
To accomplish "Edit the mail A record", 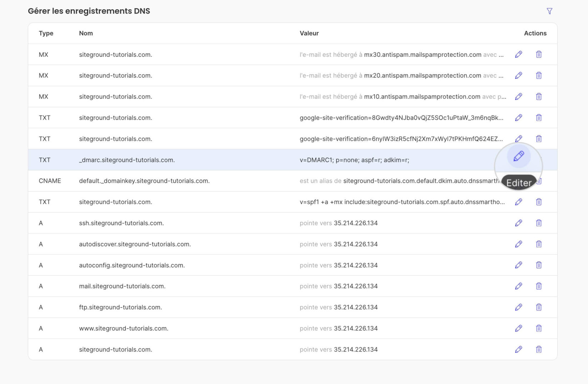I will point(519,286).
